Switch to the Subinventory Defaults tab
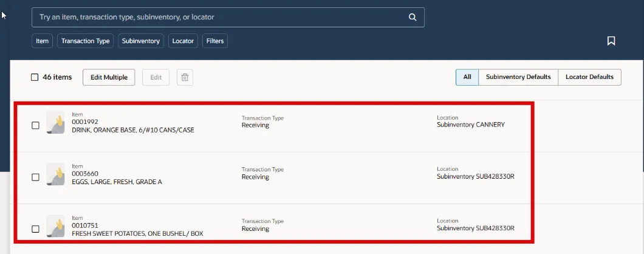 [x=518, y=77]
